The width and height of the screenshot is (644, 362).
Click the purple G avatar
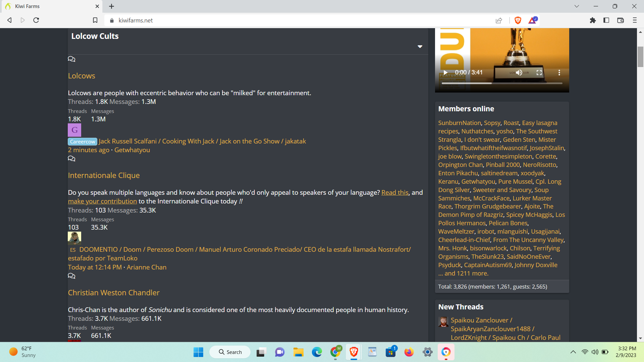(x=74, y=130)
